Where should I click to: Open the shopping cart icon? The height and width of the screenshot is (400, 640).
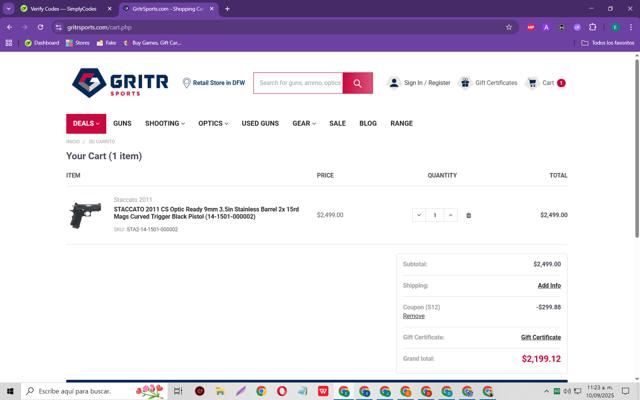coord(532,82)
